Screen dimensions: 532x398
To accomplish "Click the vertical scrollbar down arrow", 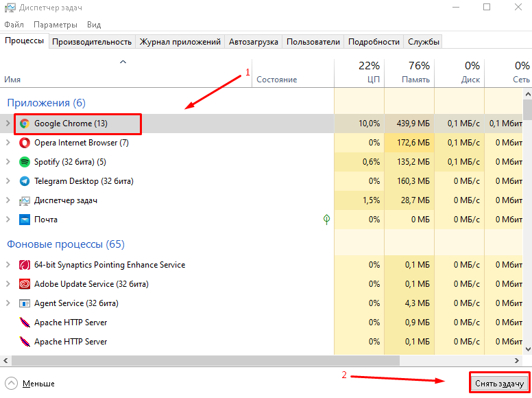I will [528, 349].
